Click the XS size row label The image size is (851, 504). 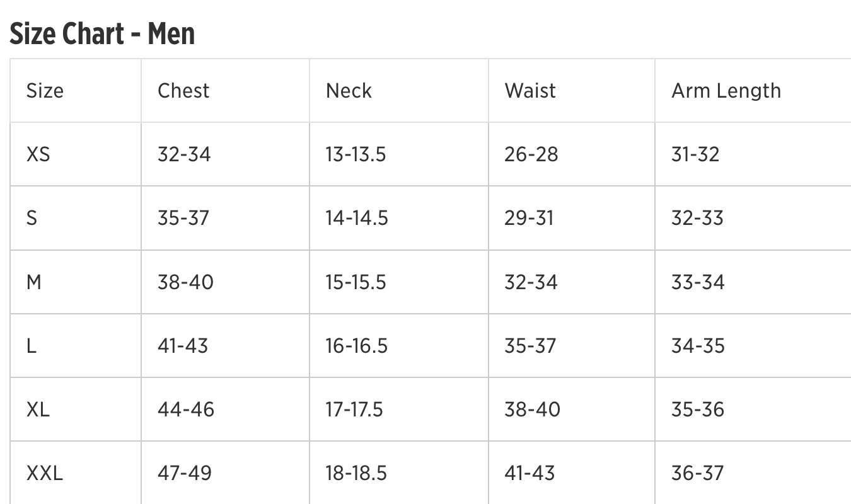click(x=38, y=154)
